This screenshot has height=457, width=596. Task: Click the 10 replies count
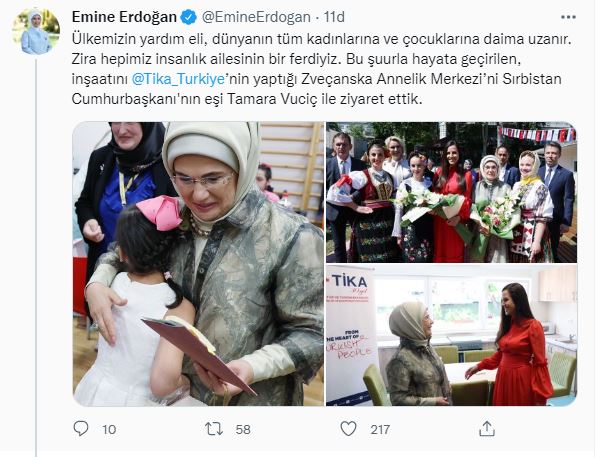tap(109, 429)
